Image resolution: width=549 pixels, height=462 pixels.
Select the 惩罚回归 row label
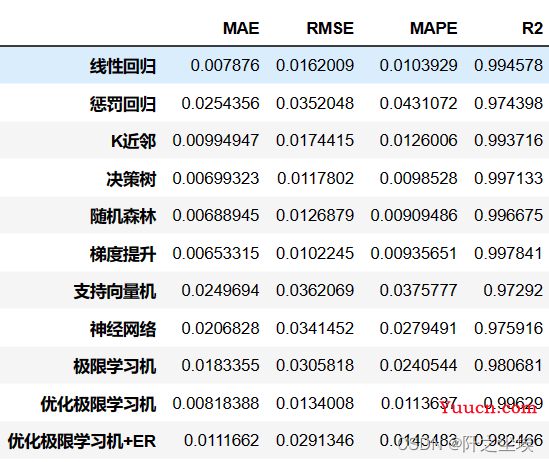(123, 104)
